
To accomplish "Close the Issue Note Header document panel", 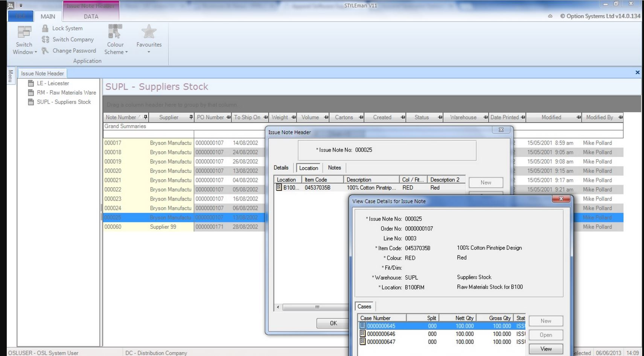I will coord(638,72).
